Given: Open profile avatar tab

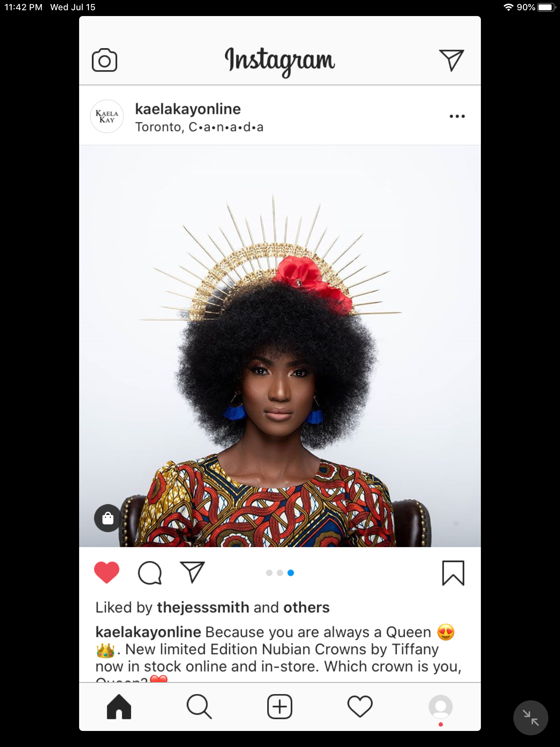Looking at the screenshot, I should click(441, 707).
